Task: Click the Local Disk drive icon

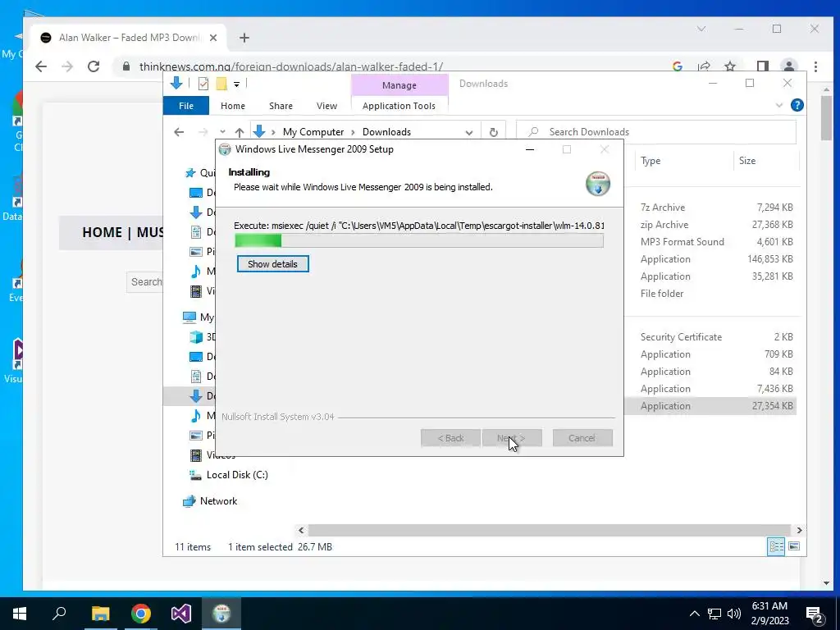Action: (195, 475)
